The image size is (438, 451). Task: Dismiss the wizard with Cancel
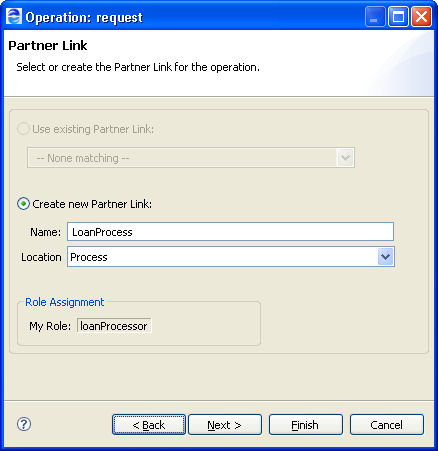pyautogui.click(x=387, y=425)
